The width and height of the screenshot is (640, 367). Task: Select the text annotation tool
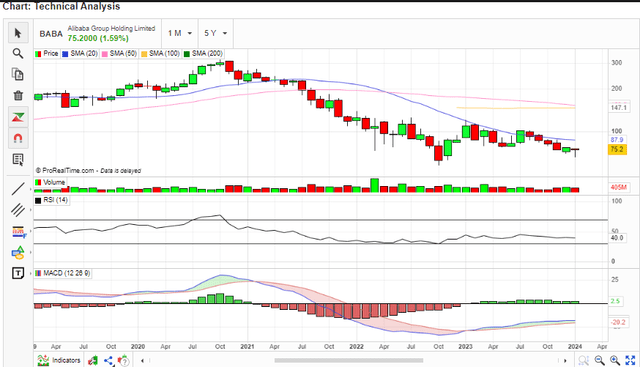click(x=18, y=273)
